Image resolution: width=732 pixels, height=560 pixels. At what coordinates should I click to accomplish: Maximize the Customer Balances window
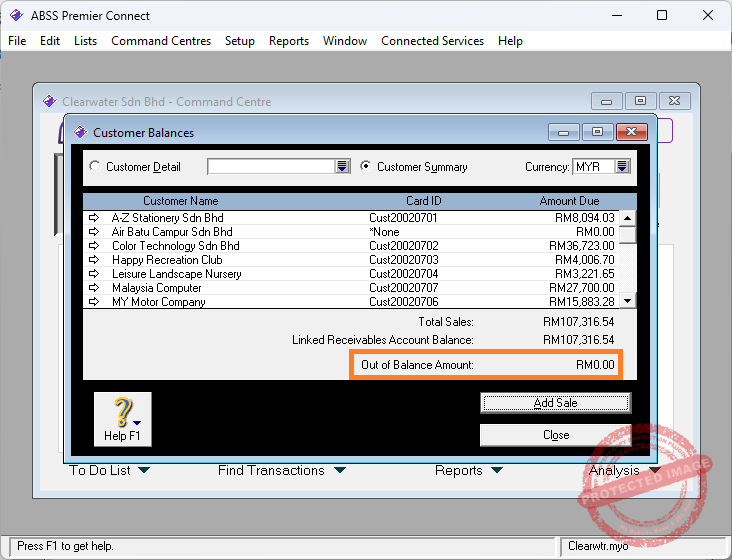tap(597, 132)
